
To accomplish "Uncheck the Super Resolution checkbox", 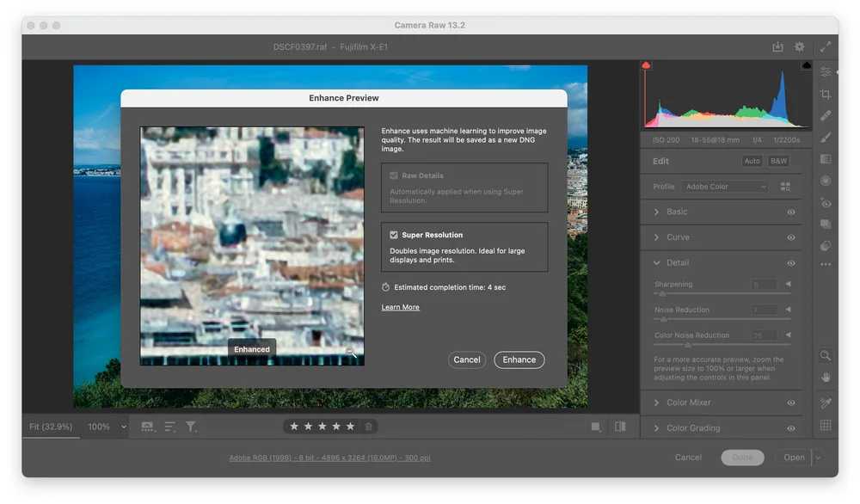I will (394, 235).
